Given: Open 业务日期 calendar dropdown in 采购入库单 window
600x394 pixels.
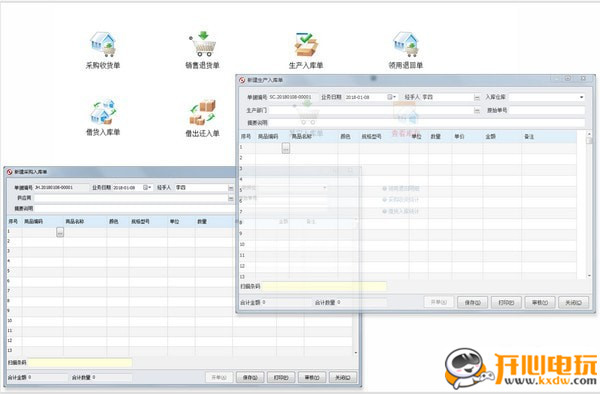Looking at the screenshot, I should [147, 187].
